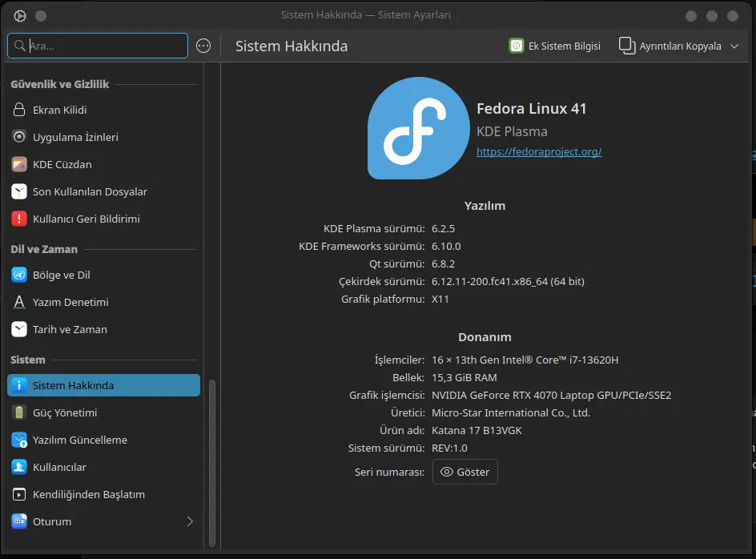
Task: Open the Kullanıcılar settings entry
Action: [x=103, y=468]
